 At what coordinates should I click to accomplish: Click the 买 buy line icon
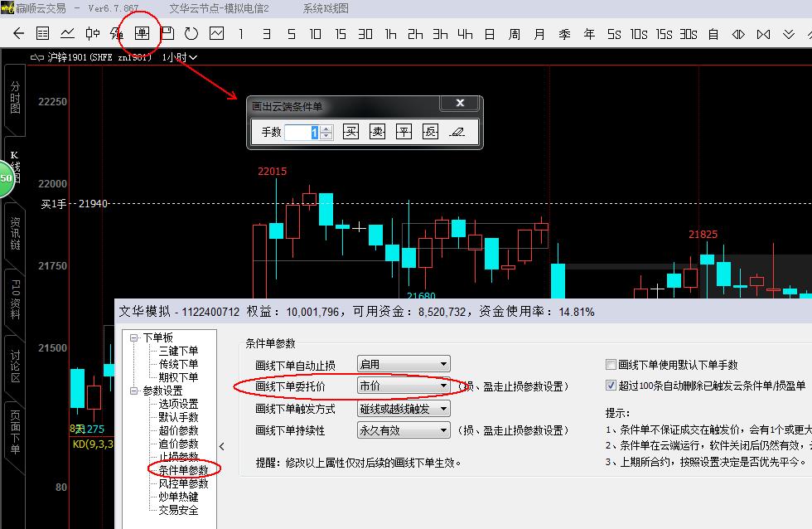click(351, 132)
